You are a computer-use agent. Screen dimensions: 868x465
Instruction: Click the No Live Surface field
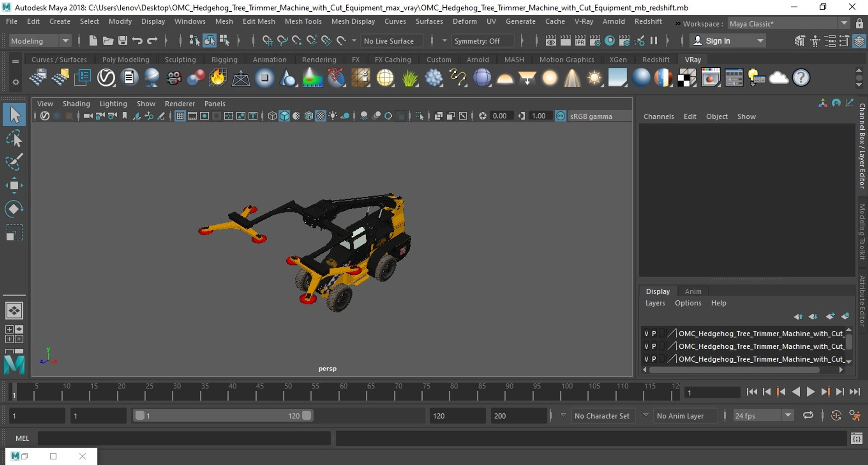pos(389,41)
